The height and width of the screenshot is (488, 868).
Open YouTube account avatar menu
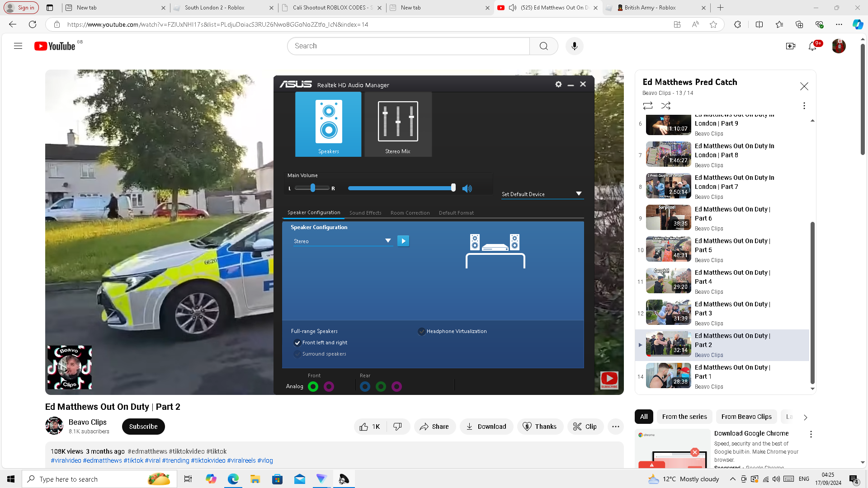pyautogui.click(x=839, y=46)
